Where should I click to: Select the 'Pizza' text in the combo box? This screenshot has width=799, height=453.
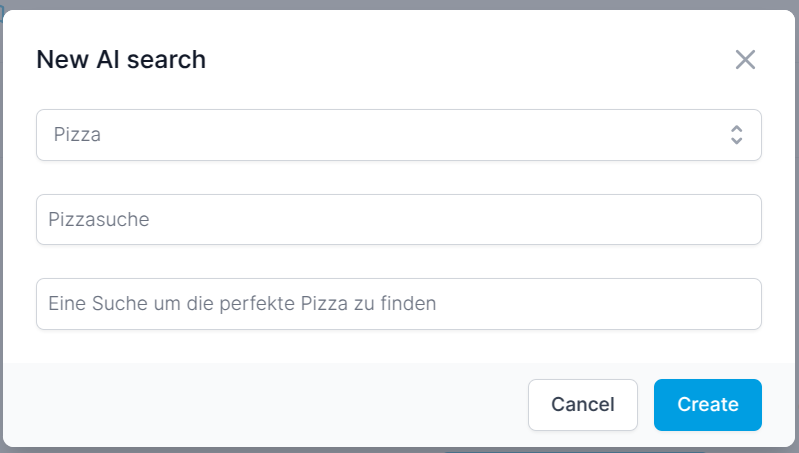click(77, 135)
